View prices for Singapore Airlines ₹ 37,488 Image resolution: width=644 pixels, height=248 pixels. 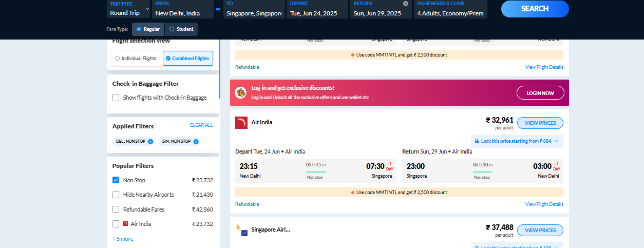point(540,230)
